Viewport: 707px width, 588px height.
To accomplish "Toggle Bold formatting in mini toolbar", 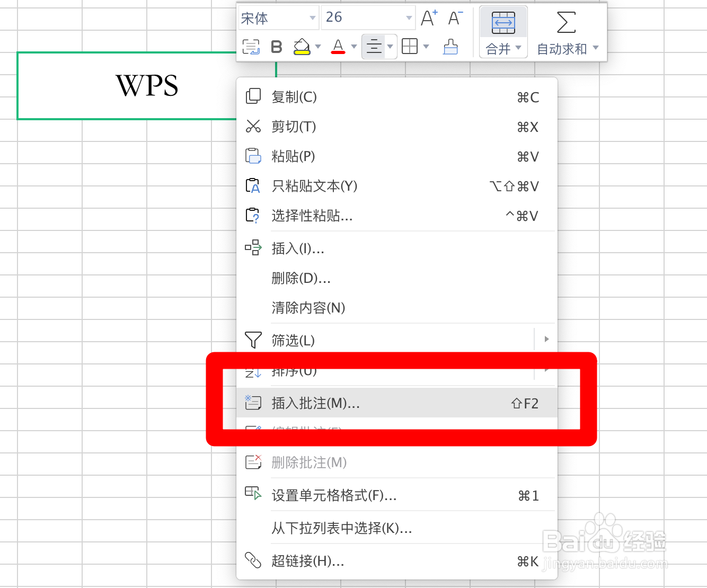I will click(276, 47).
